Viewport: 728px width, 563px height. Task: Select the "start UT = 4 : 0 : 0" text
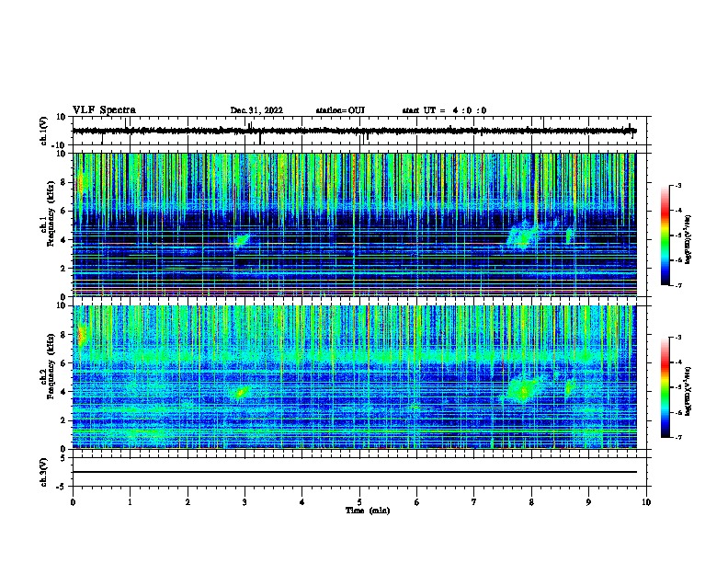tap(444, 110)
